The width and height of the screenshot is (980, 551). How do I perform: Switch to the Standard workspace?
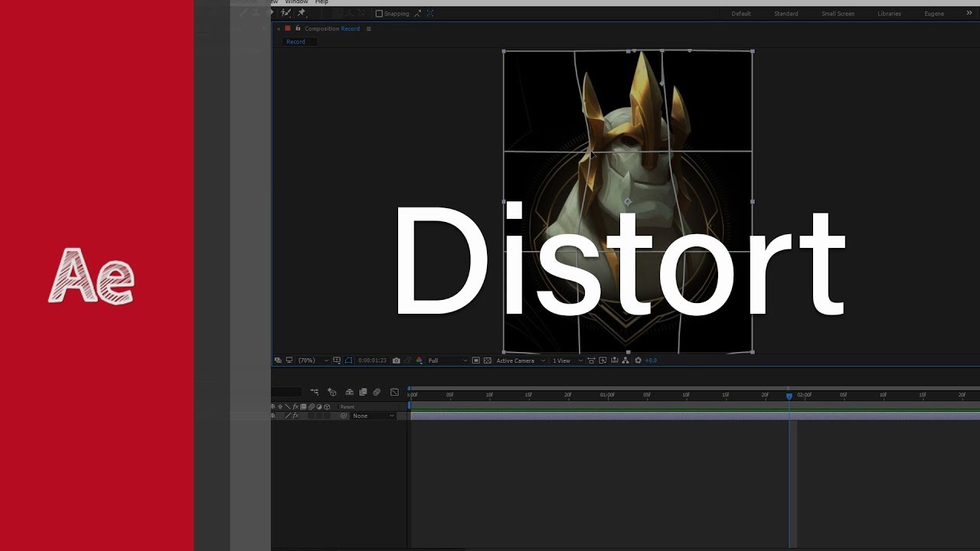point(786,14)
